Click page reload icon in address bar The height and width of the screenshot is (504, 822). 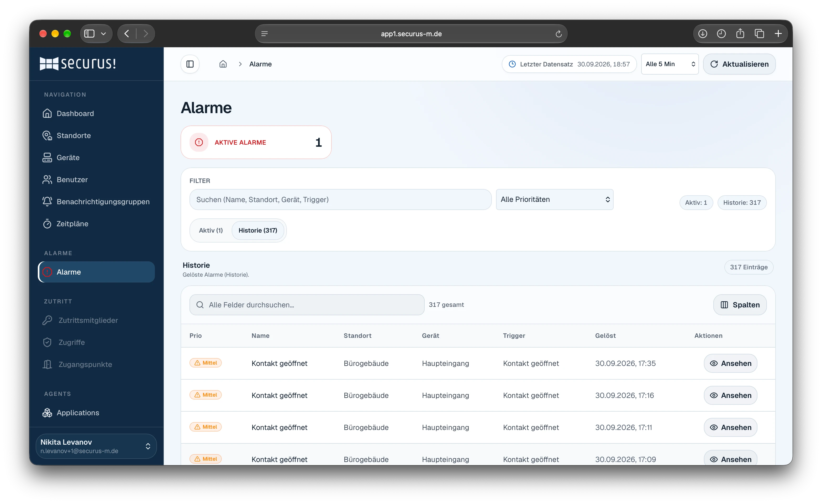[559, 34]
